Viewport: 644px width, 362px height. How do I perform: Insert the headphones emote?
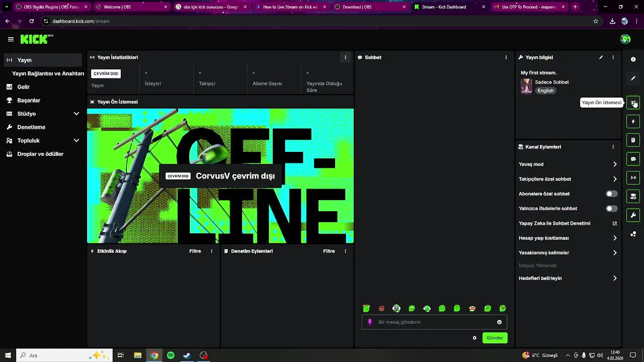tap(396, 308)
